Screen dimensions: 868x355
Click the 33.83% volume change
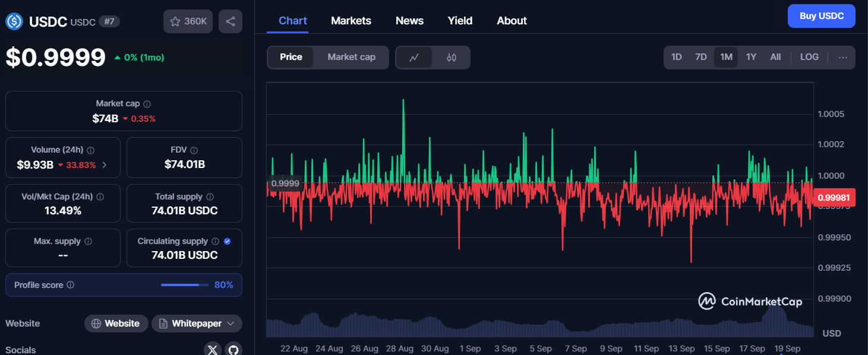(x=77, y=165)
